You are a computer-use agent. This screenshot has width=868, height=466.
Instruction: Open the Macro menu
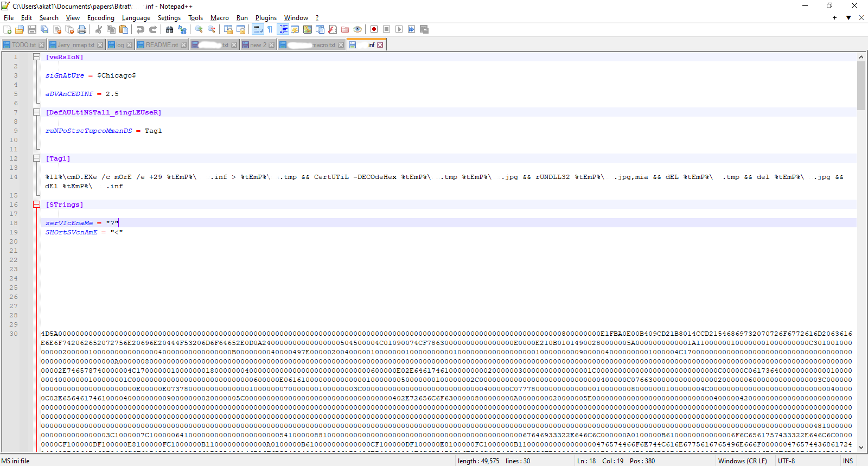click(x=220, y=18)
